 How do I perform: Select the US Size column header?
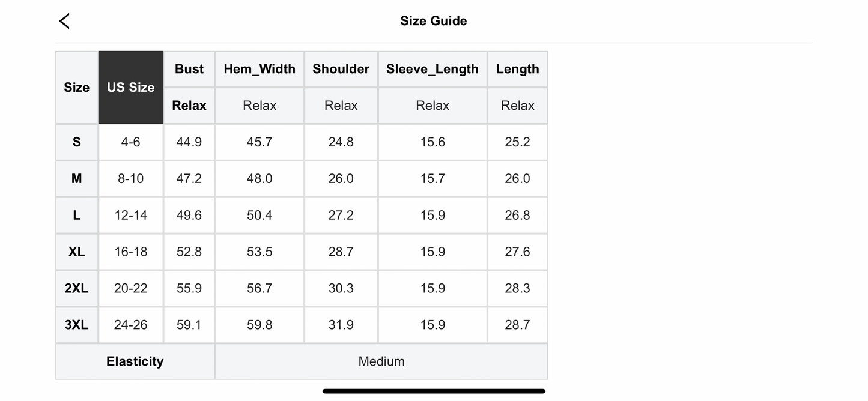click(131, 88)
